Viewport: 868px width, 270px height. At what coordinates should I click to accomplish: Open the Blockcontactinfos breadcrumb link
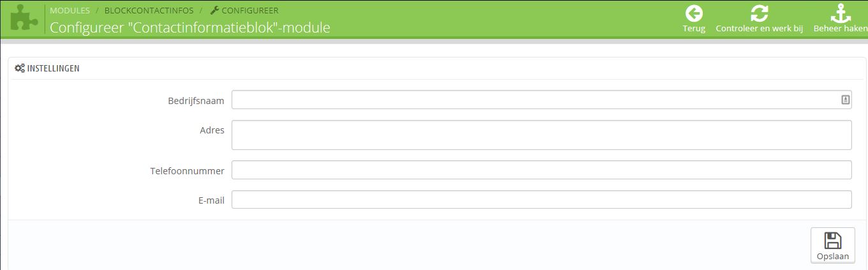pyautogui.click(x=149, y=11)
